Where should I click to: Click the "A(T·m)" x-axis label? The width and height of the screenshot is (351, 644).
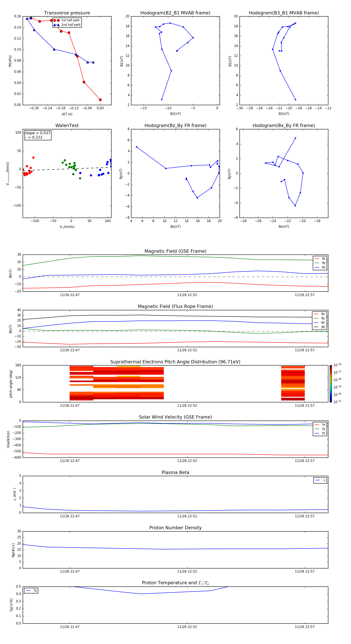[x=67, y=114]
